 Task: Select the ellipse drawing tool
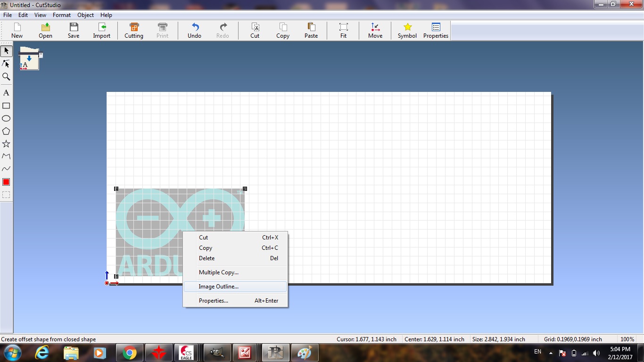pyautogui.click(x=6, y=118)
